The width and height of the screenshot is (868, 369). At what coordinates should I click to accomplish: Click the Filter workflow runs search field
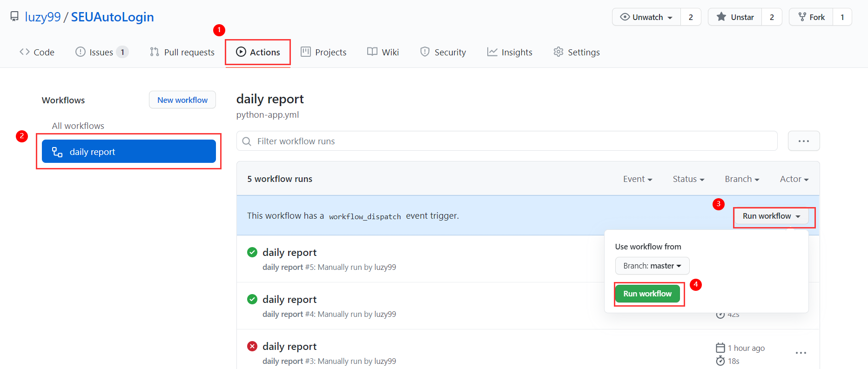click(x=507, y=141)
